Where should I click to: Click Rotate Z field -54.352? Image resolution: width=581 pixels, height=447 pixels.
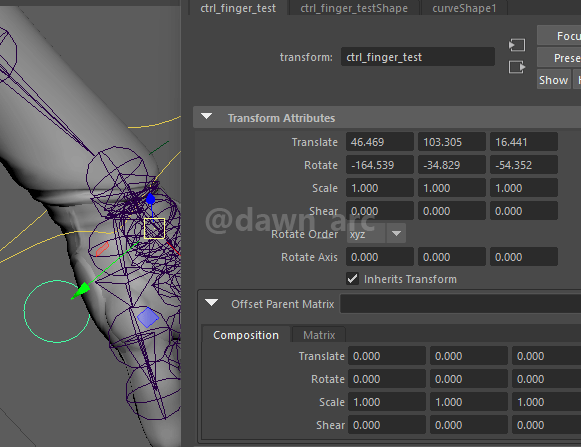point(524,165)
